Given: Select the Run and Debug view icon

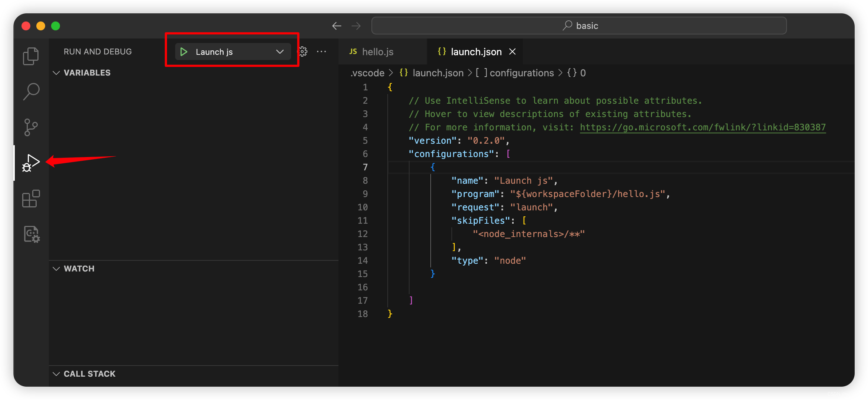Looking at the screenshot, I should (x=31, y=163).
